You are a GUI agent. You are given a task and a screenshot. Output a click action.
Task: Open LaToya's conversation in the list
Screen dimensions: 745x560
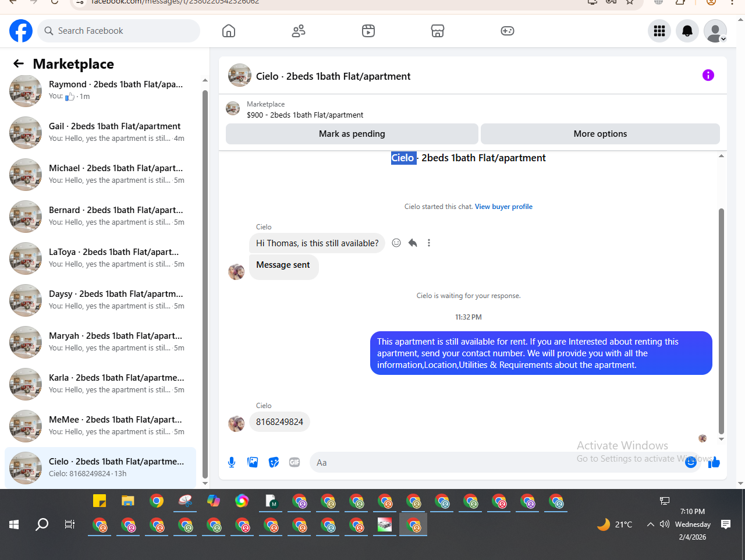point(100,258)
